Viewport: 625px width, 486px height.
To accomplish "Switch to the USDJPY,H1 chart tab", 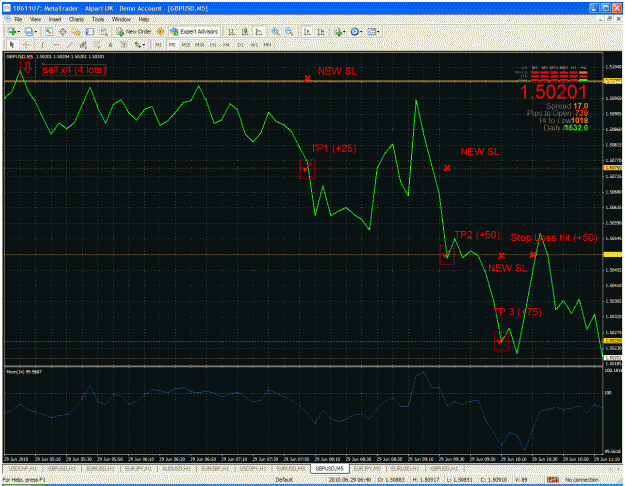I will click(x=253, y=469).
